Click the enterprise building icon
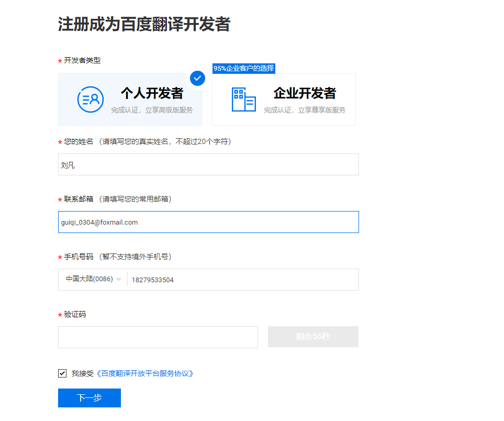 tap(244, 99)
